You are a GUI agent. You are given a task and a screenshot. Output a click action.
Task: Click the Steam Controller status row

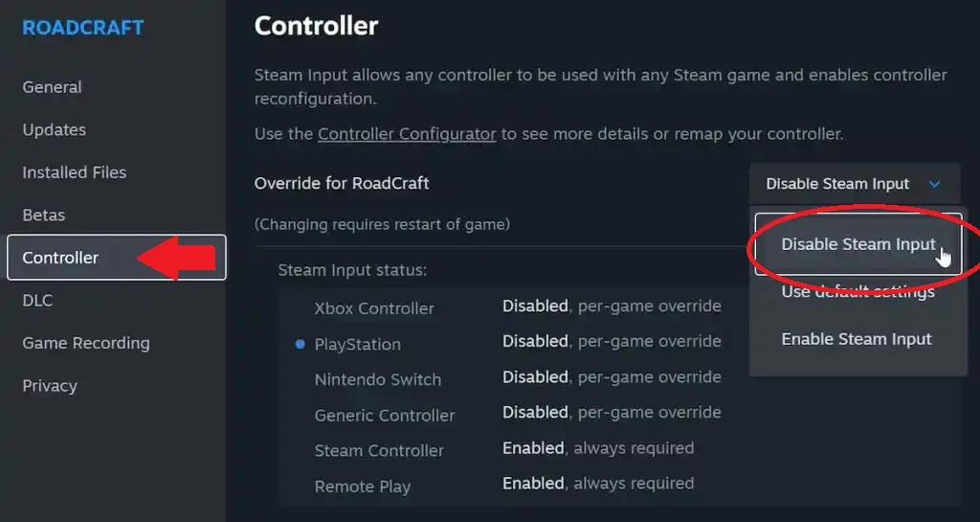(x=518, y=449)
